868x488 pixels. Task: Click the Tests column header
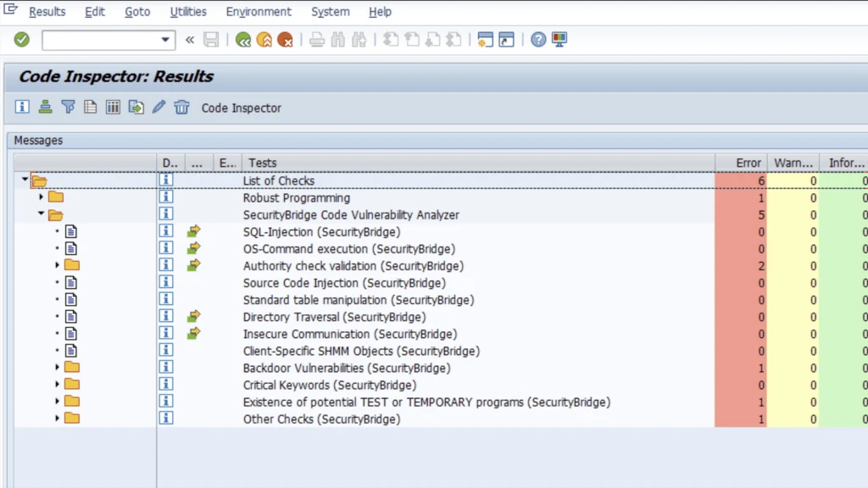478,163
